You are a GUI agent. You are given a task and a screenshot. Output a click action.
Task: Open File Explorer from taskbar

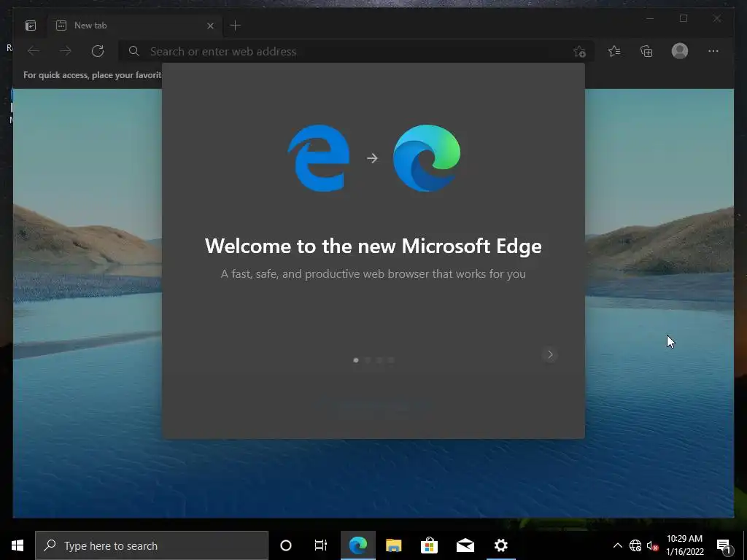coord(393,545)
